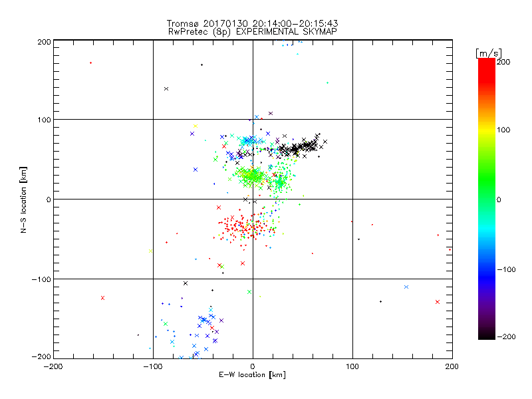Viewport: 532px width, 399px height.
Task: Click the black dot in the lower-right quadrant
Action: pos(380,302)
